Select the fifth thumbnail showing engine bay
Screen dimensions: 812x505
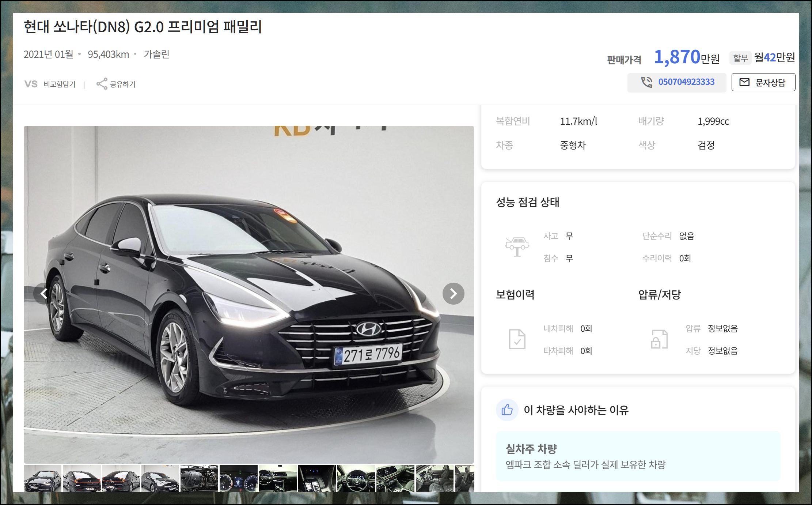click(x=200, y=479)
